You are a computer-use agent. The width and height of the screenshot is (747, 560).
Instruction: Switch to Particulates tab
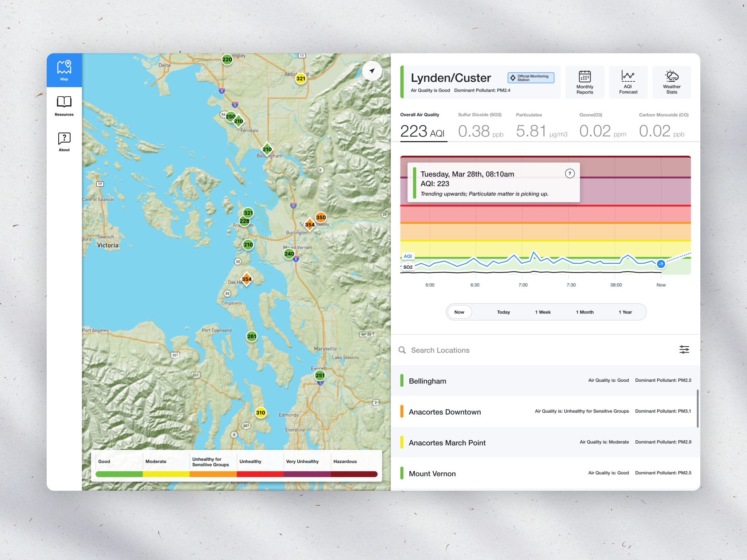542,126
